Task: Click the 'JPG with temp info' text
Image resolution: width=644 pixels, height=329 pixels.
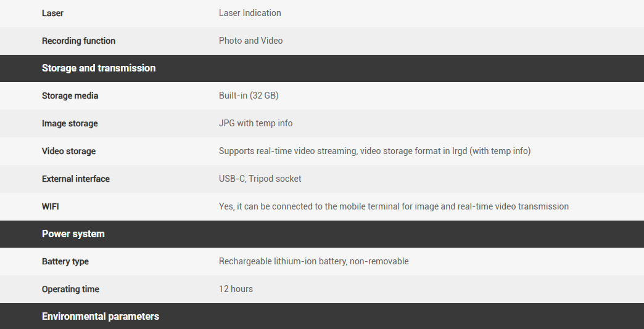Action: coord(255,123)
